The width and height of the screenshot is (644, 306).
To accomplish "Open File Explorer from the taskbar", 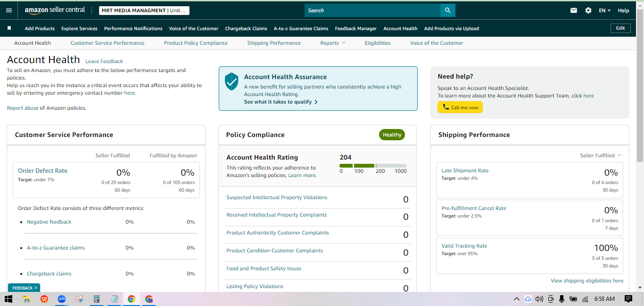I will click(26, 299).
